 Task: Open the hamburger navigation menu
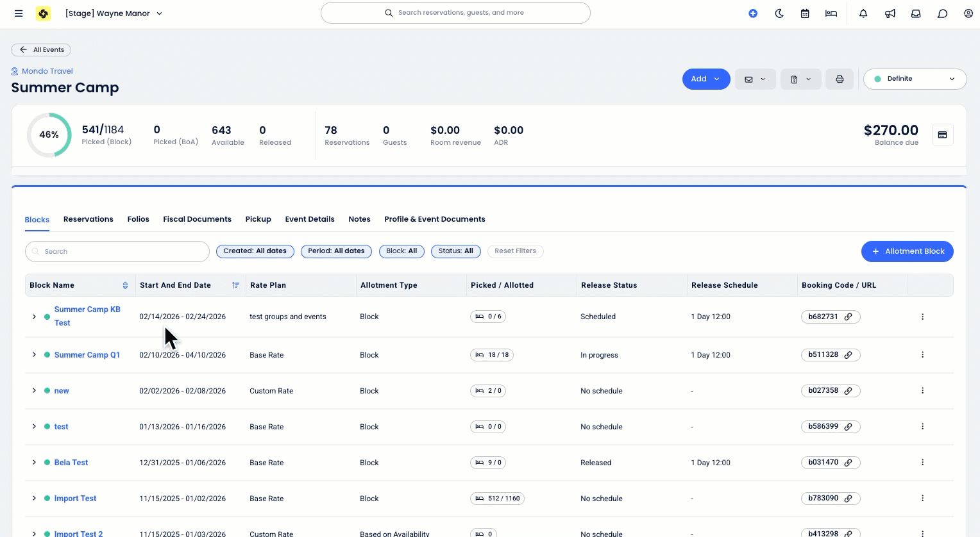pyautogui.click(x=19, y=13)
